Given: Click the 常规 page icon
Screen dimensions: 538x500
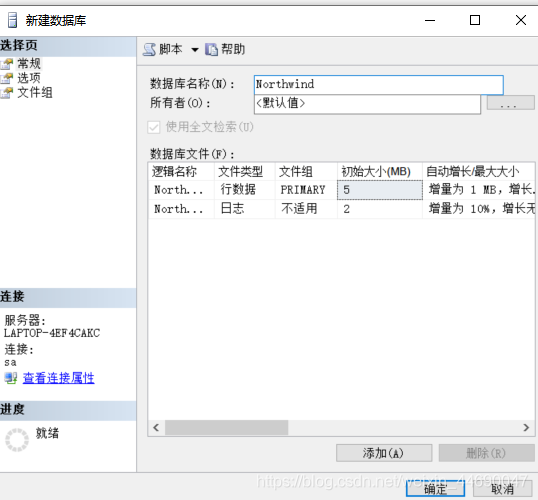Looking at the screenshot, I should pos(7,64).
